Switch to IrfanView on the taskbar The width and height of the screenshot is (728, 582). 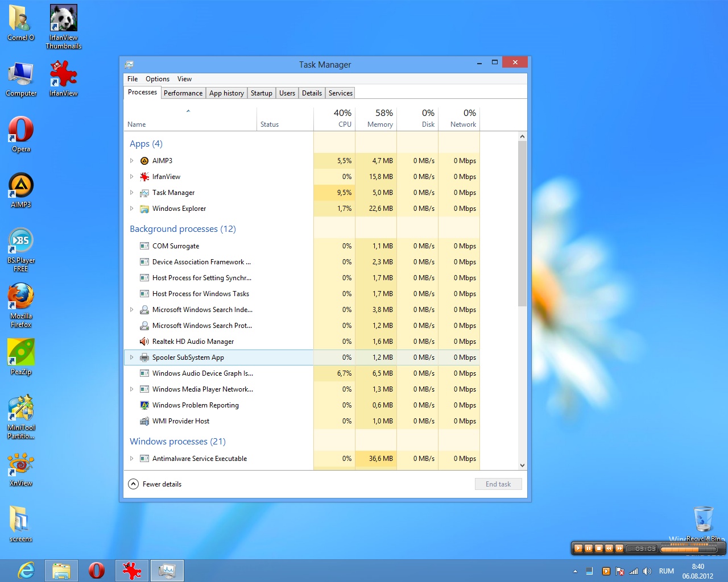(x=132, y=570)
